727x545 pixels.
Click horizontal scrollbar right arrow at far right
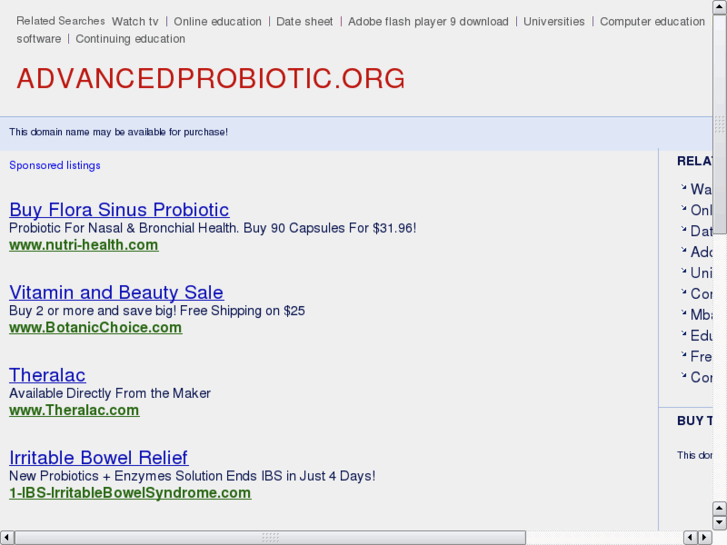[705, 538]
